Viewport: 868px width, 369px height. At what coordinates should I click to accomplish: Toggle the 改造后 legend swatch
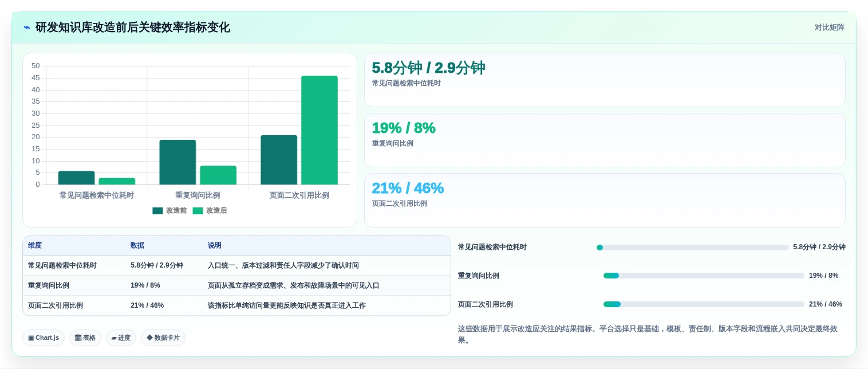pyautogui.click(x=198, y=211)
